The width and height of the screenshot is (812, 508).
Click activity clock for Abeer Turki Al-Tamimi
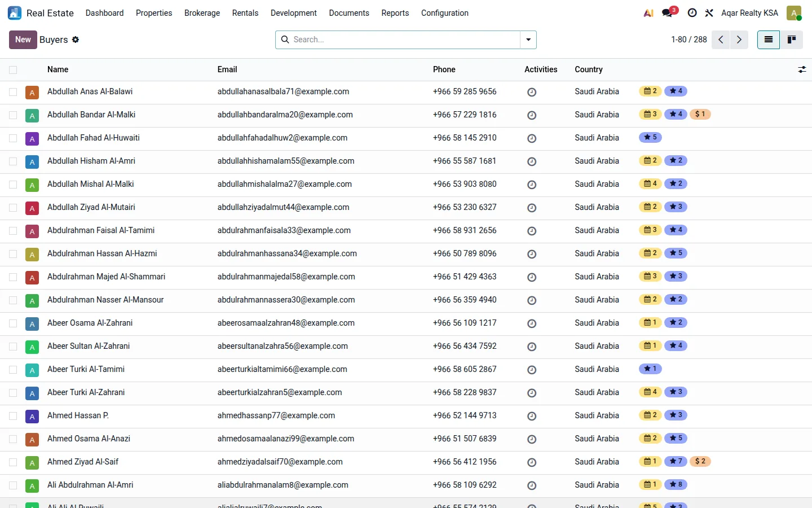click(532, 370)
